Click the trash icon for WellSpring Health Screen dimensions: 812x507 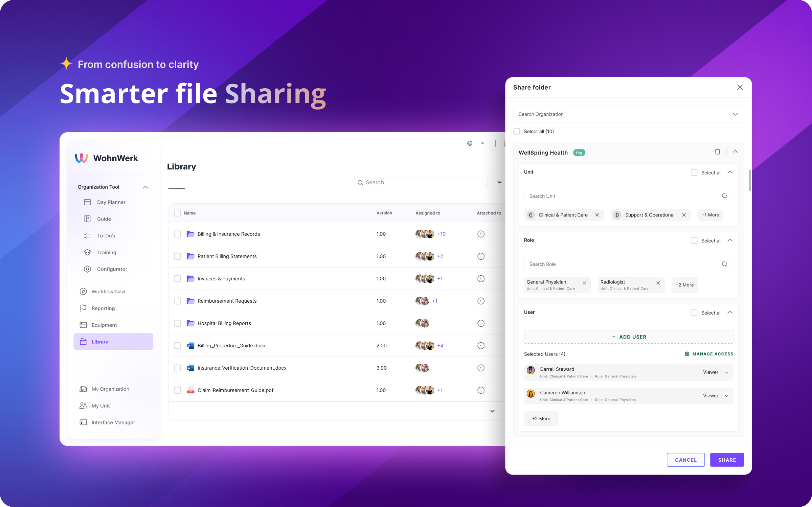[718, 151]
